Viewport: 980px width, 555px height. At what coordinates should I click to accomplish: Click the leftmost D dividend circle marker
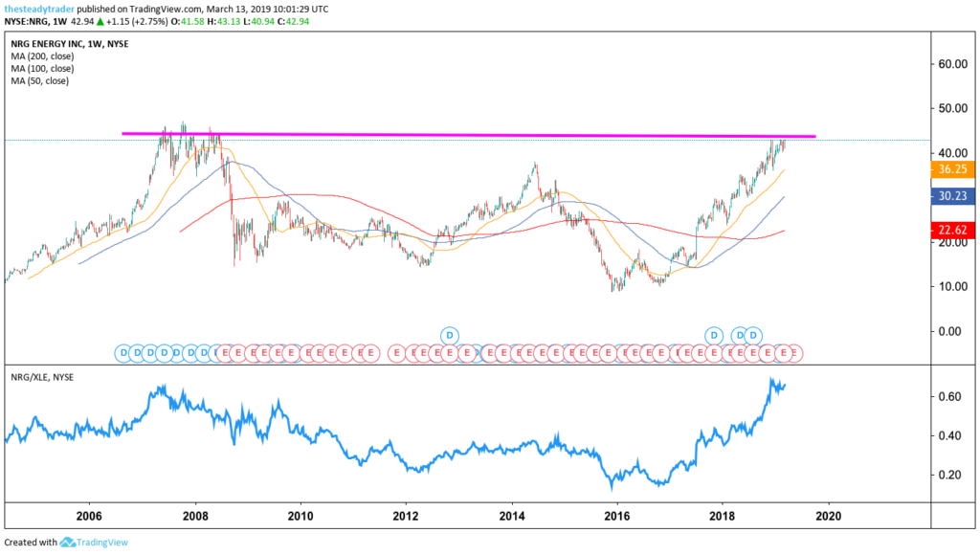122,352
